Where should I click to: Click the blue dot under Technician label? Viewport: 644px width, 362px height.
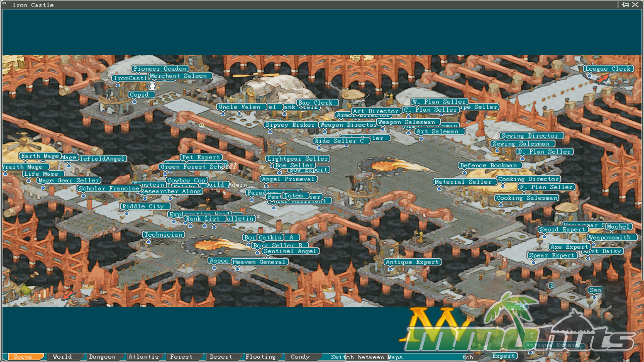coord(149,242)
